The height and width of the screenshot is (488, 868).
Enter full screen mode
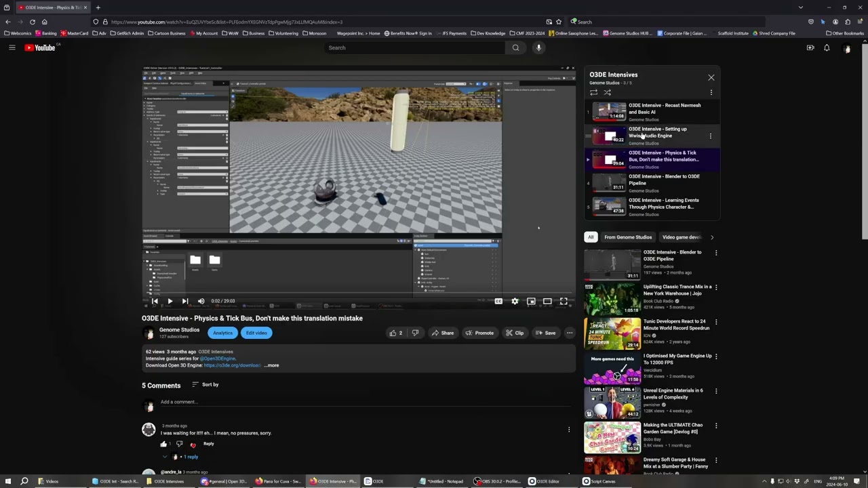tap(564, 301)
